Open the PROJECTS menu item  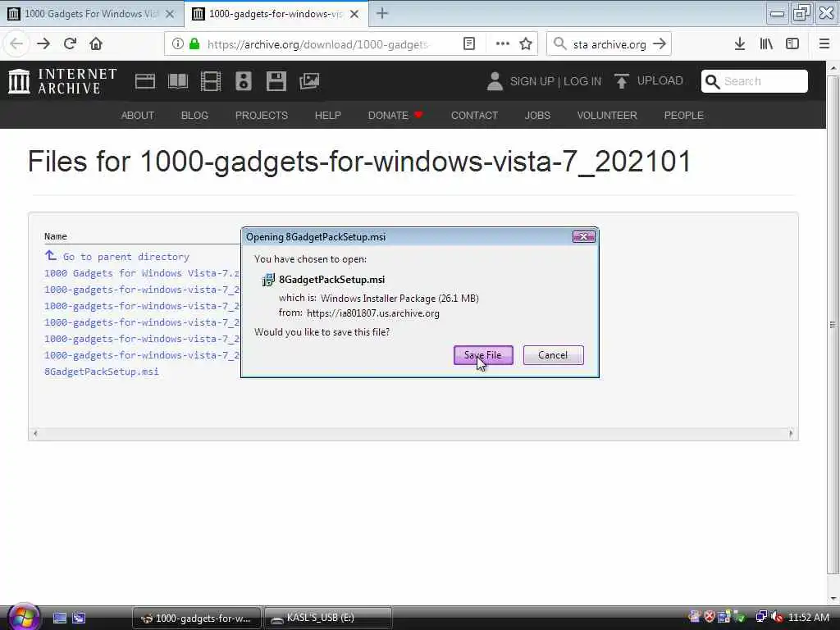click(x=262, y=115)
